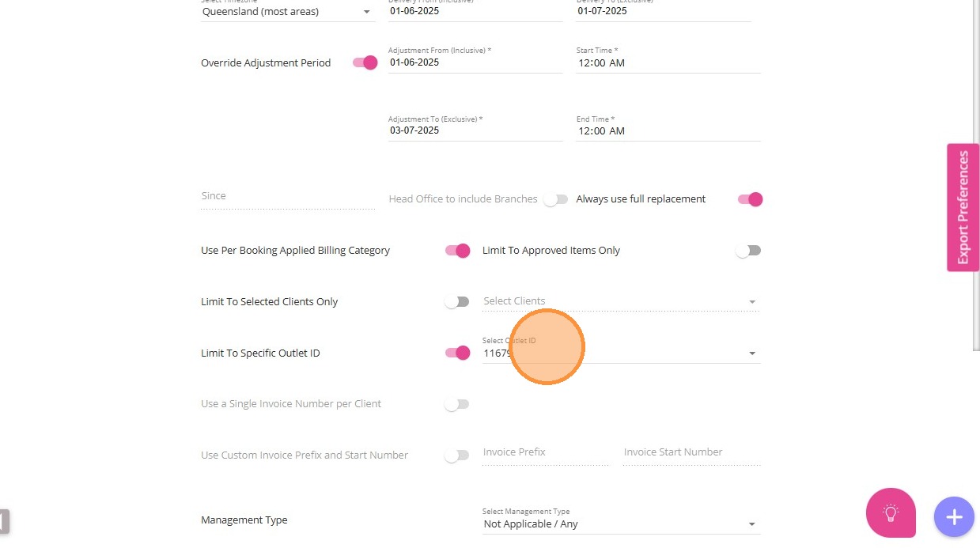This screenshot has width=980, height=548.
Task: Toggle Use a Single Invoice Number per Client
Action: click(x=457, y=404)
